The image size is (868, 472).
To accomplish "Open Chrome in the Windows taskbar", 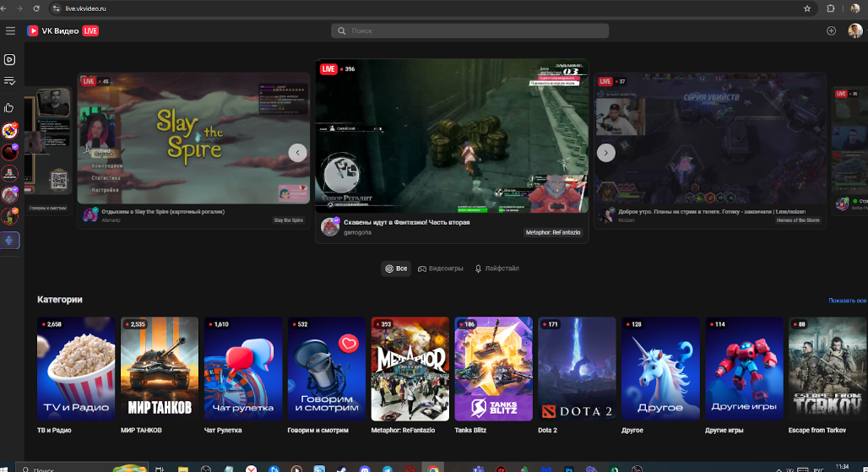I will coord(433,469).
